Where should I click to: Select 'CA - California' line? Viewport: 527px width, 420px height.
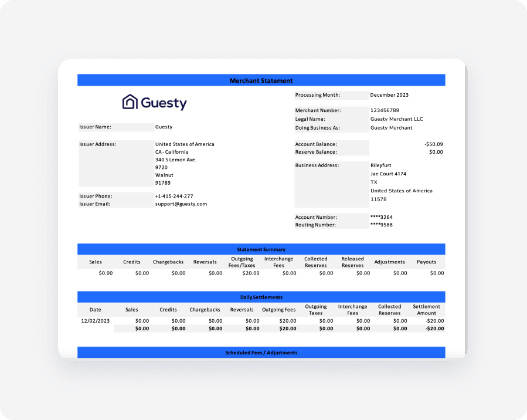(172, 152)
